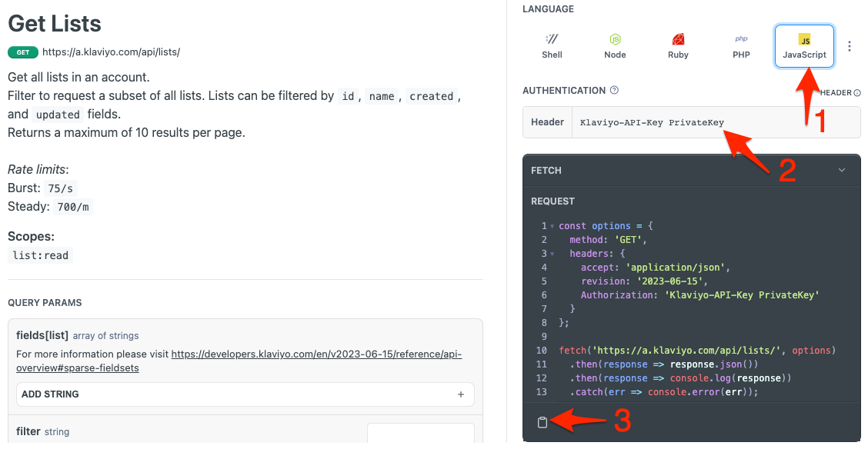Screen dimensions: 868x449
Task: Collapse the FETCH code panel
Action: (840, 170)
